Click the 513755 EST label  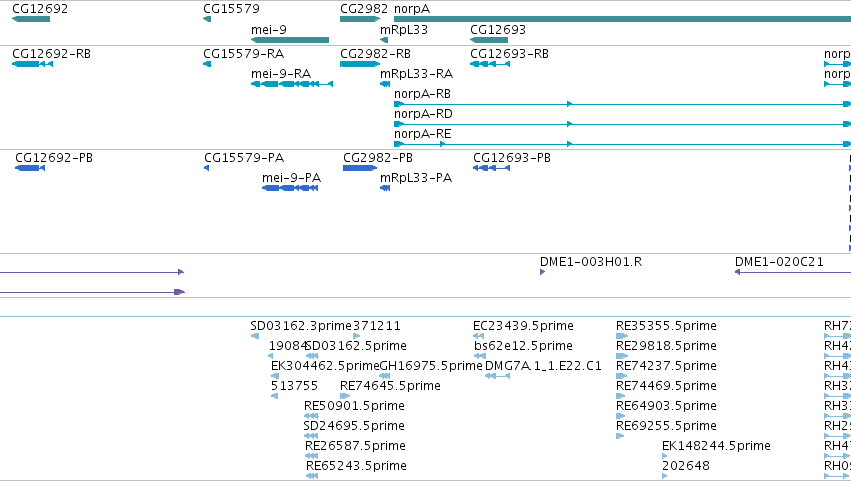point(294,386)
